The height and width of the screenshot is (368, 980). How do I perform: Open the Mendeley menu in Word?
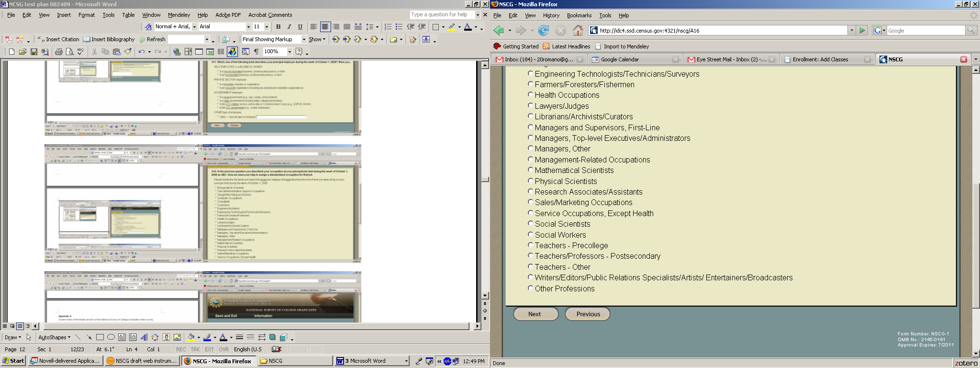point(178,15)
